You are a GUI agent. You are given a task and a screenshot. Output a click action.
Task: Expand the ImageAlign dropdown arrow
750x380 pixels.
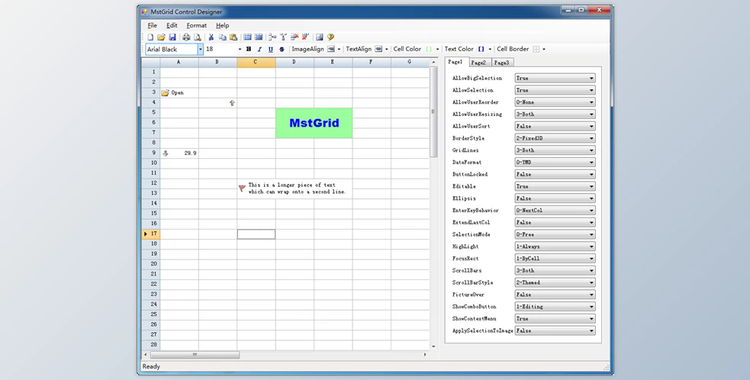[339, 49]
